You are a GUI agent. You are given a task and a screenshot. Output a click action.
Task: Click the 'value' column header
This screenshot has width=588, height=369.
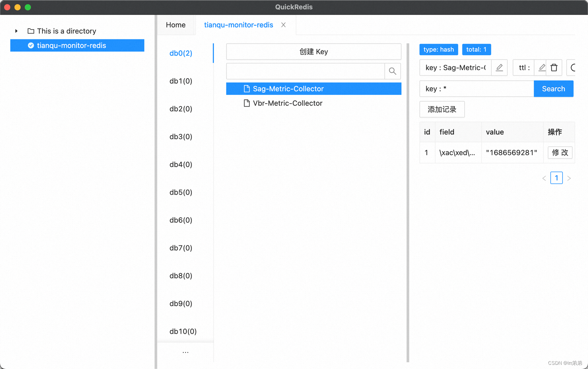click(513, 132)
